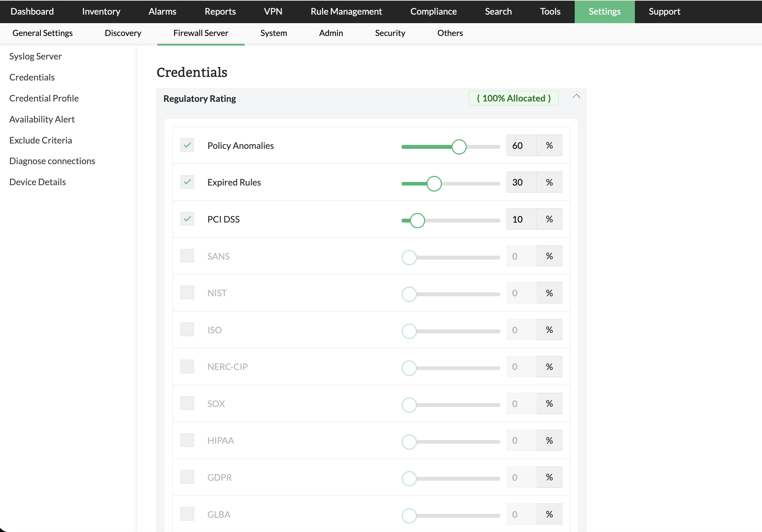Click the PCI DSS percentage field
The image size is (762, 532).
(x=522, y=219)
